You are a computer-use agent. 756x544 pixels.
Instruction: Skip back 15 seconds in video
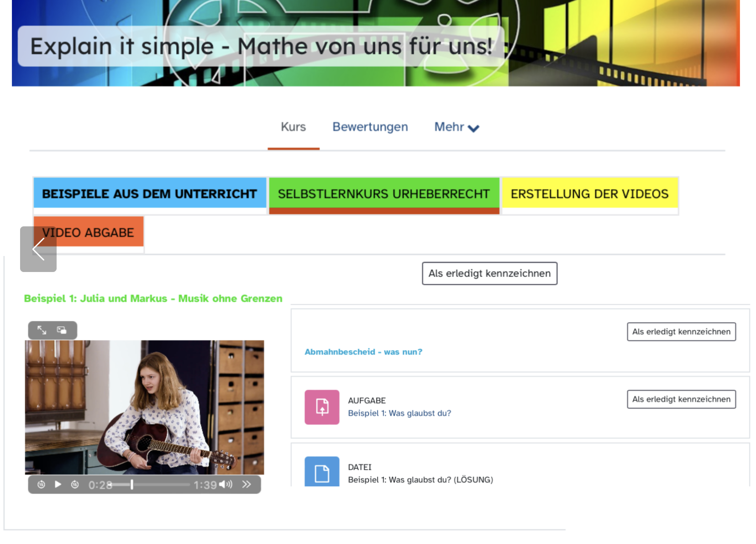(41, 485)
